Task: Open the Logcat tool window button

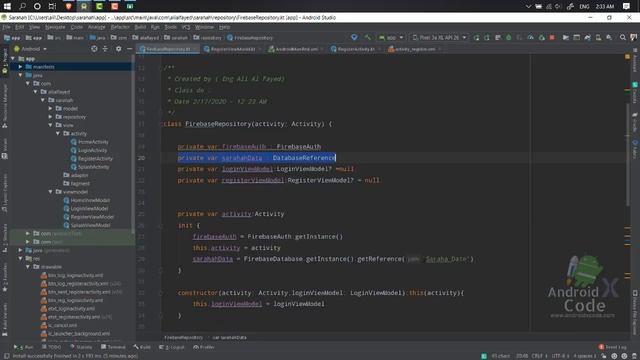Action: point(171,347)
